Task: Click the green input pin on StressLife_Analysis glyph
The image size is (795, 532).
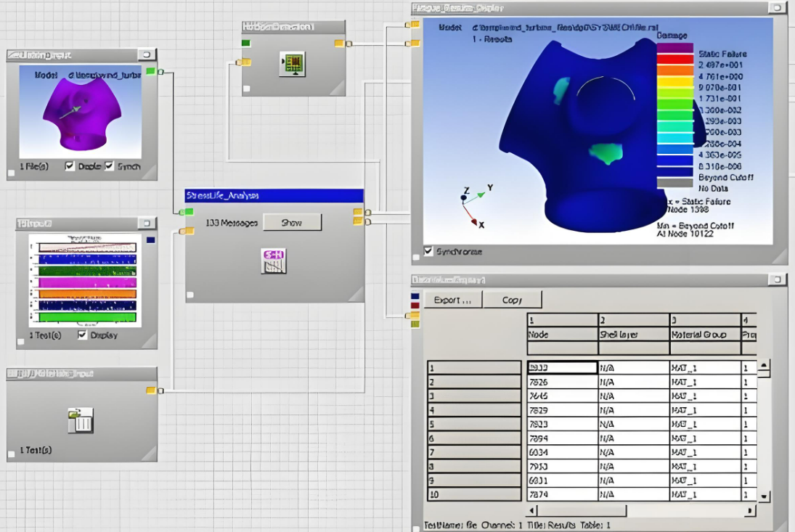Action: point(187,212)
